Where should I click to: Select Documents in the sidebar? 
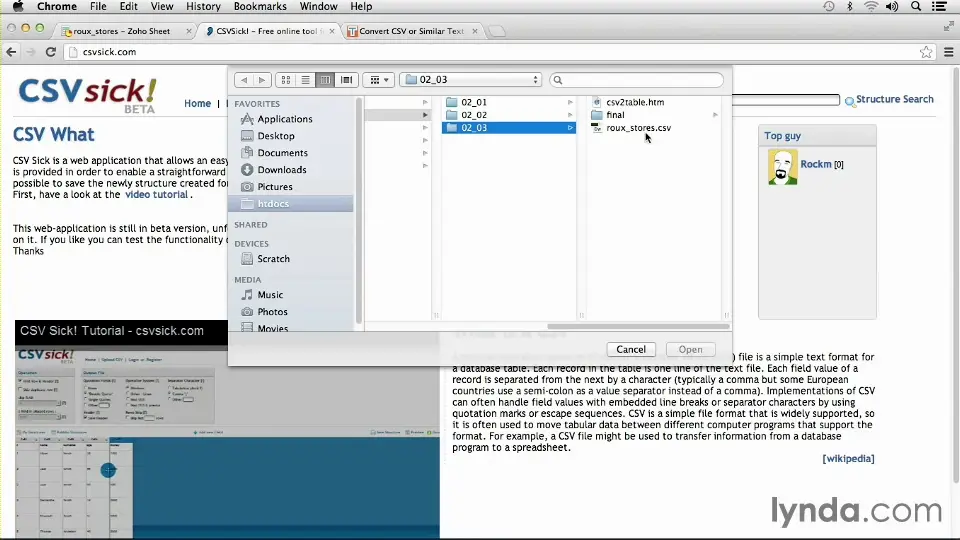(282, 152)
